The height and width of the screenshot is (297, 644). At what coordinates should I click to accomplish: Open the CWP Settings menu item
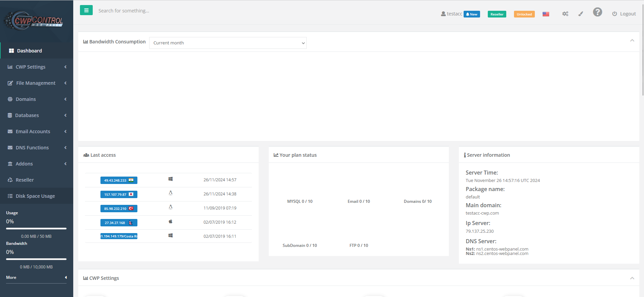[37, 67]
